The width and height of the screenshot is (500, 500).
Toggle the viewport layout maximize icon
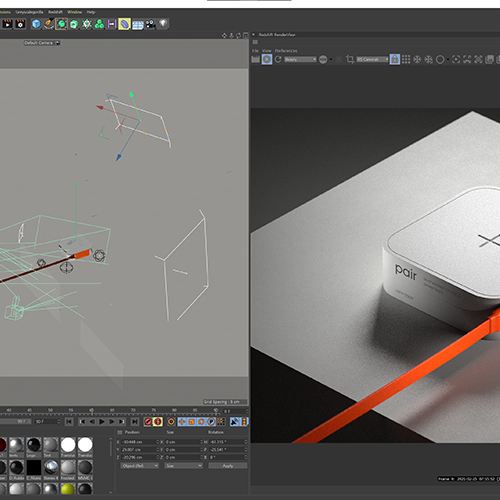pyautogui.click(x=246, y=35)
